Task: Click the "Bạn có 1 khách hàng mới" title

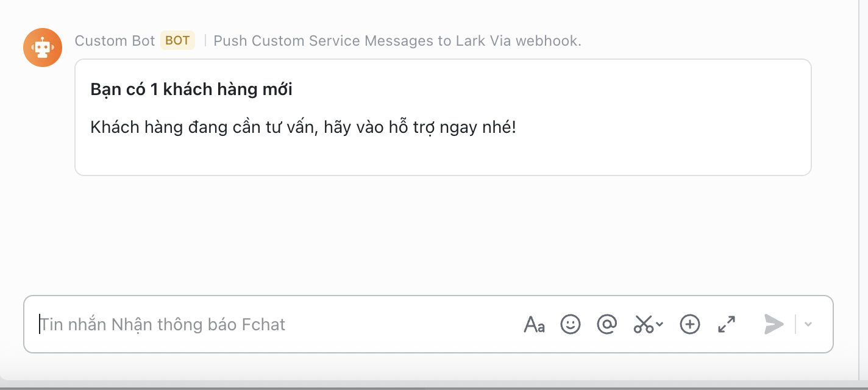Action: (x=191, y=90)
